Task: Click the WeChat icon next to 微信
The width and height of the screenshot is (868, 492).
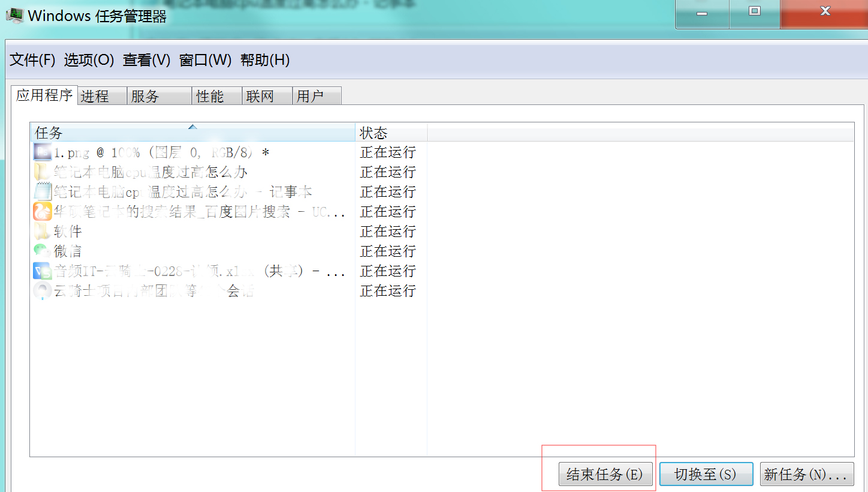Action: click(43, 251)
